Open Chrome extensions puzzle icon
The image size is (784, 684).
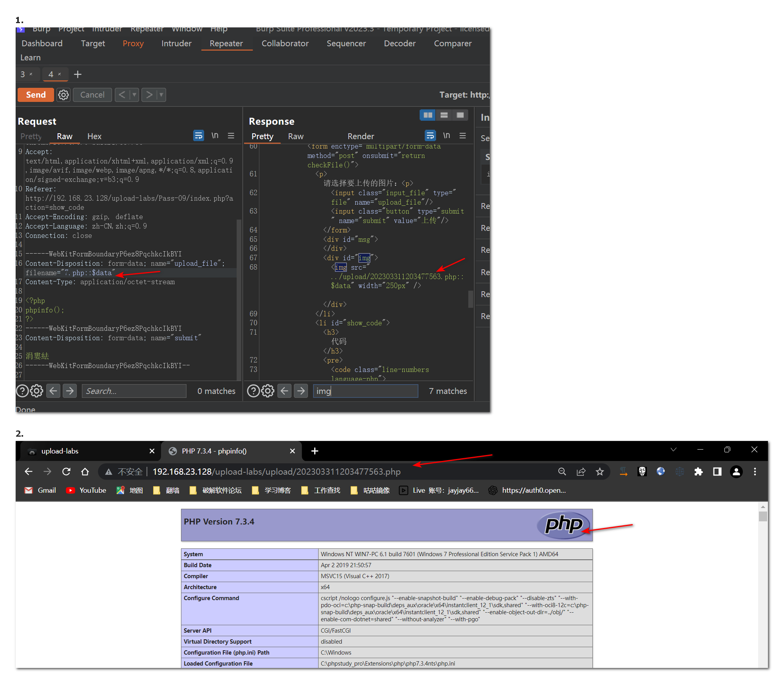click(698, 472)
